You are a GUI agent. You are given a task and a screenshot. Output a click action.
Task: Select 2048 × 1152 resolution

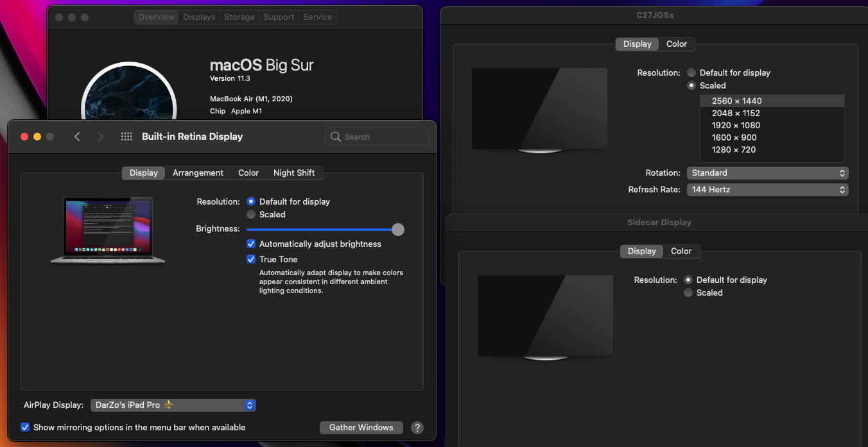click(772, 113)
